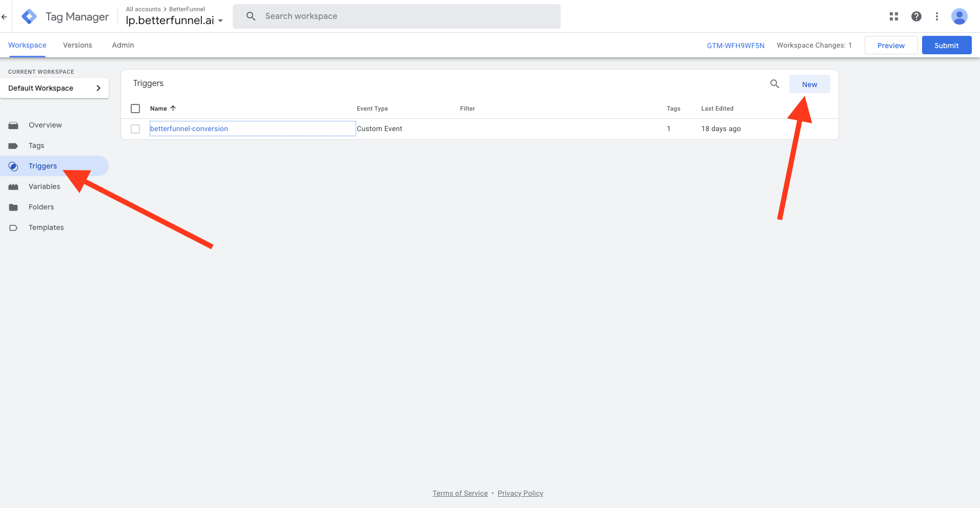Click the search icon in Triggers panel
Viewport: 980px width, 508px height.
774,84
